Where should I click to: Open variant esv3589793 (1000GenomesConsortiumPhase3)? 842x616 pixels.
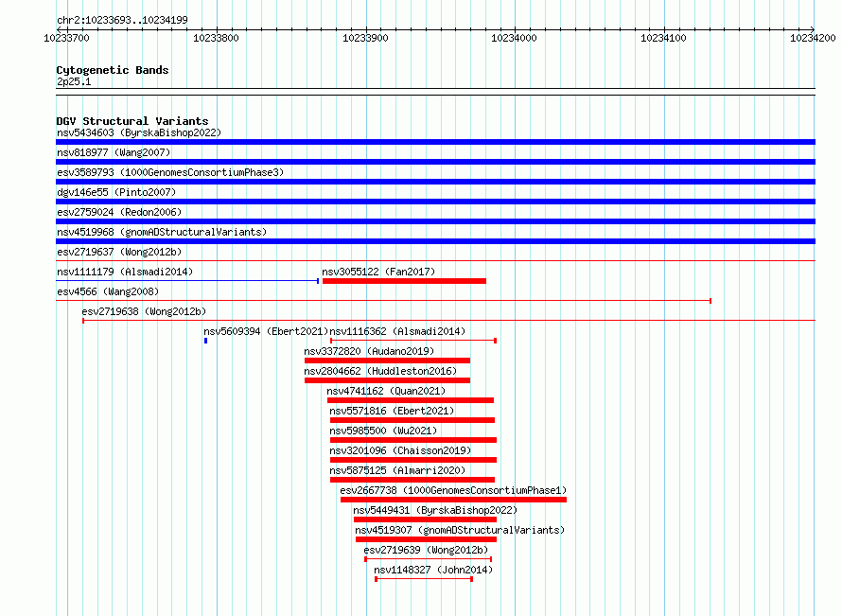[x=170, y=172]
